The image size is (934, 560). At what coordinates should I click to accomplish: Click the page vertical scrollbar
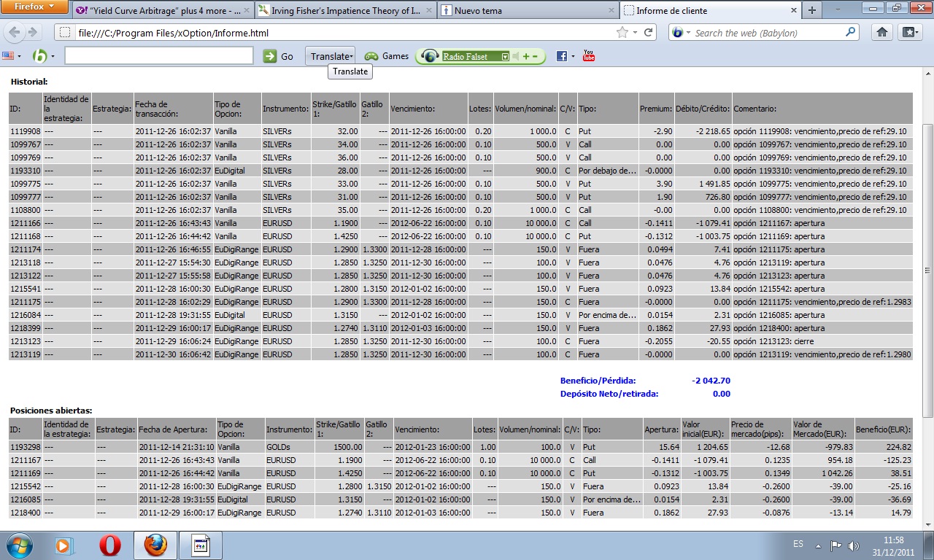[927, 270]
